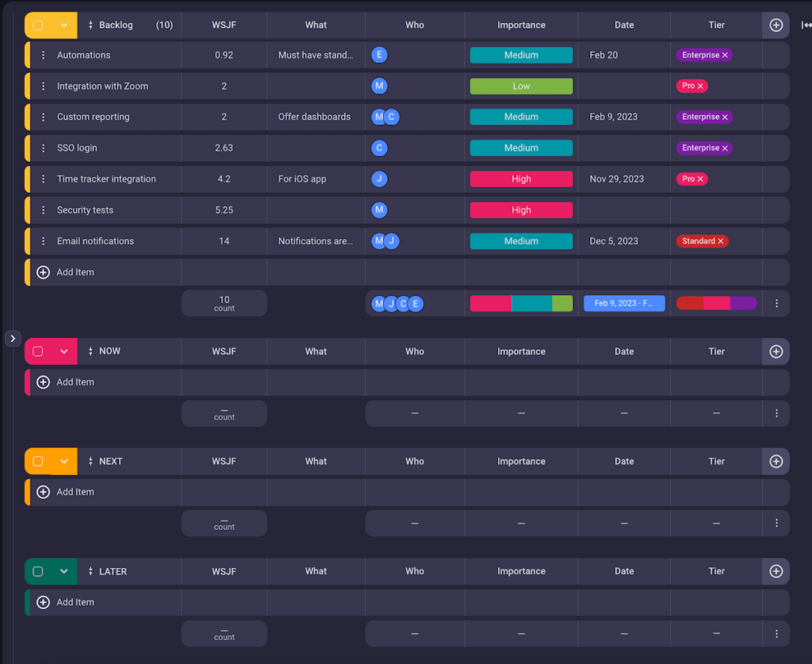
Task: Expand the left sidebar panel arrow
Action: [x=13, y=339]
